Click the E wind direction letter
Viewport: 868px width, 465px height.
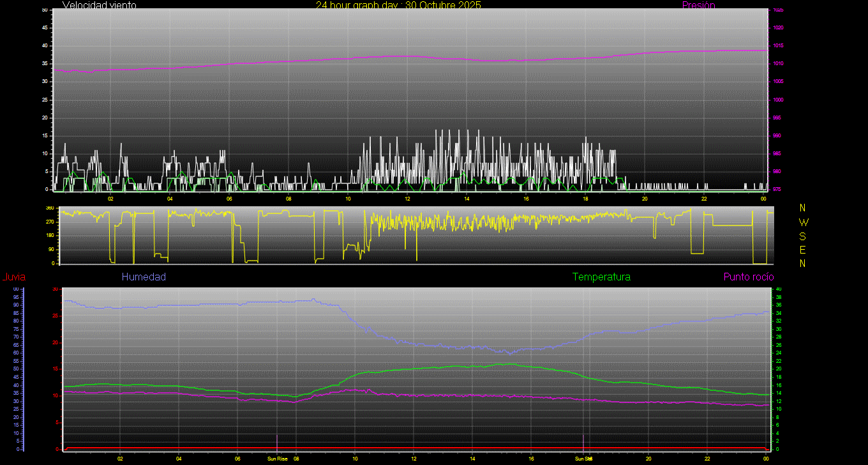pos(803,250)
